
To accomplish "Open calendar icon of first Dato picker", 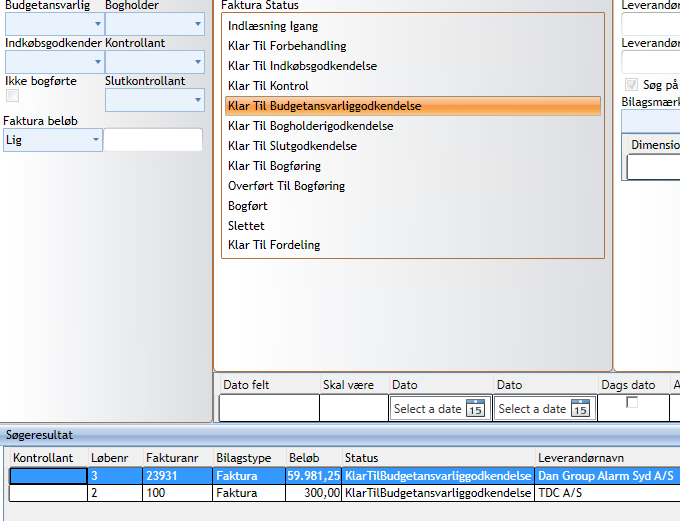I will (475, 408).
